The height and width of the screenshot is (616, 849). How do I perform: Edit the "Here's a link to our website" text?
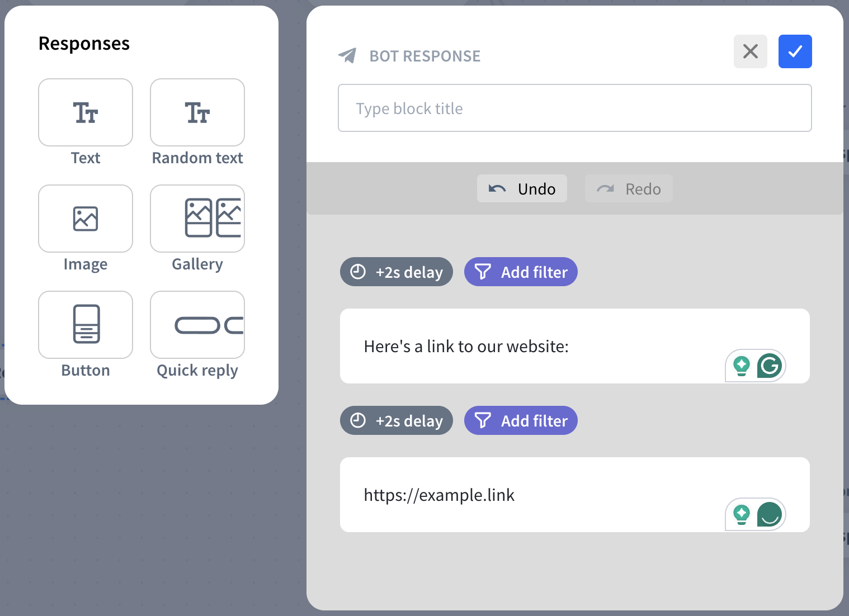(466, 347)
